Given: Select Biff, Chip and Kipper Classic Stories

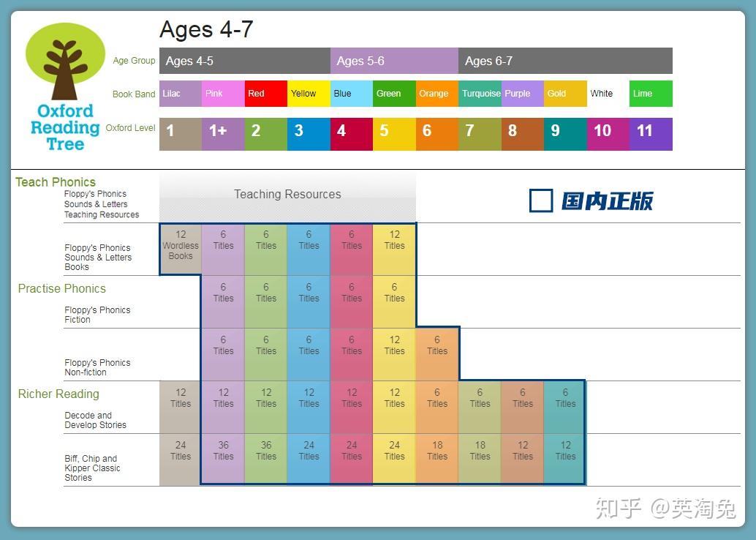Looking at the screenshot, I should point(92,468).
